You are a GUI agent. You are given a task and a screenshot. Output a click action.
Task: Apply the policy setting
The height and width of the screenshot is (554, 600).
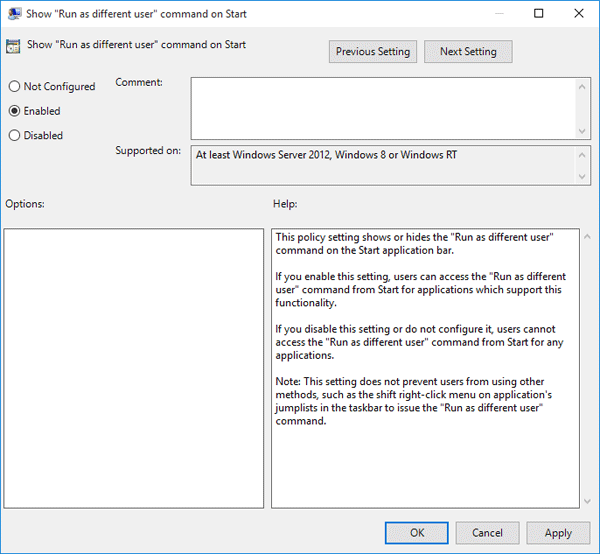point(558,533)
